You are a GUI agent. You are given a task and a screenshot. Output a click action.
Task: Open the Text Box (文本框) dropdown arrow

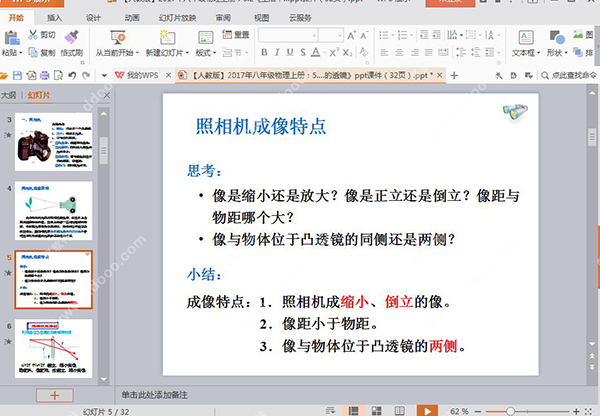pyautogui.click(x=538, y=53)
